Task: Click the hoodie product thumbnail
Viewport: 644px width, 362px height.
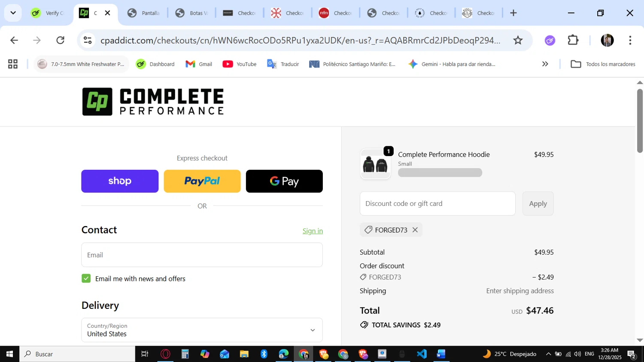Action: click(376, 164)
